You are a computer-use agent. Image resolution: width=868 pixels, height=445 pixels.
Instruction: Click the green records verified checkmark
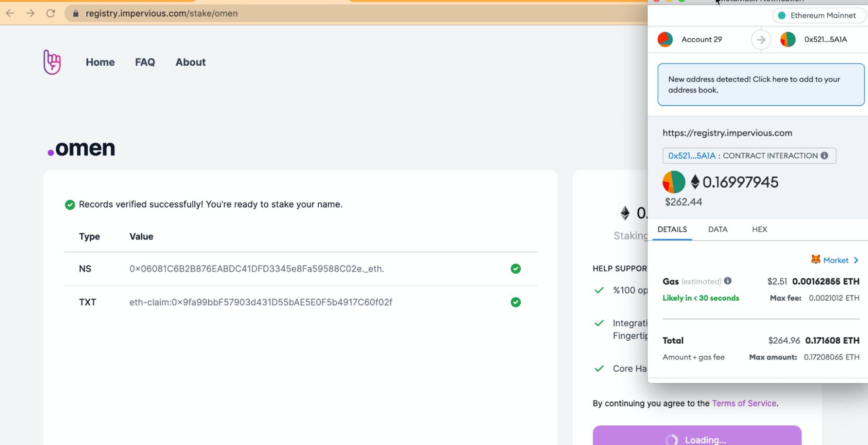tap(70, 205)
